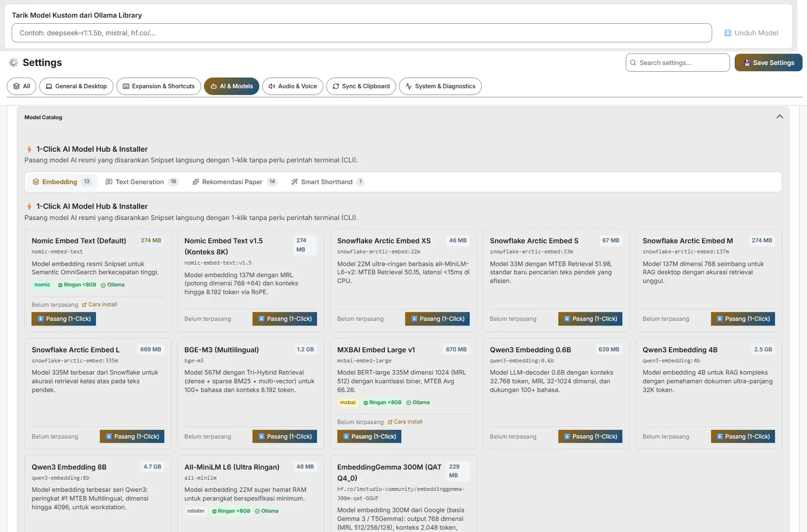Switch to Text Generation models tab
Viewport: 807px width, 532px height.
[x=142, y=182]
